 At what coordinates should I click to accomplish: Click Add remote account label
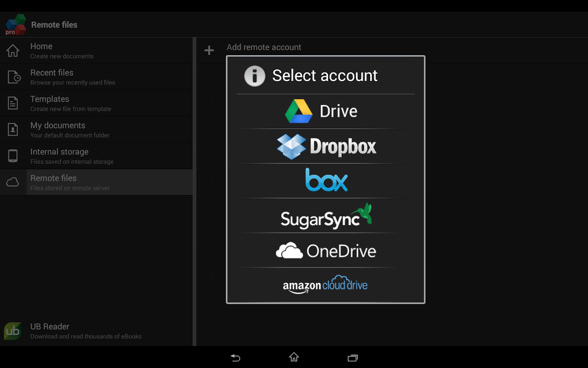point(264,47)
